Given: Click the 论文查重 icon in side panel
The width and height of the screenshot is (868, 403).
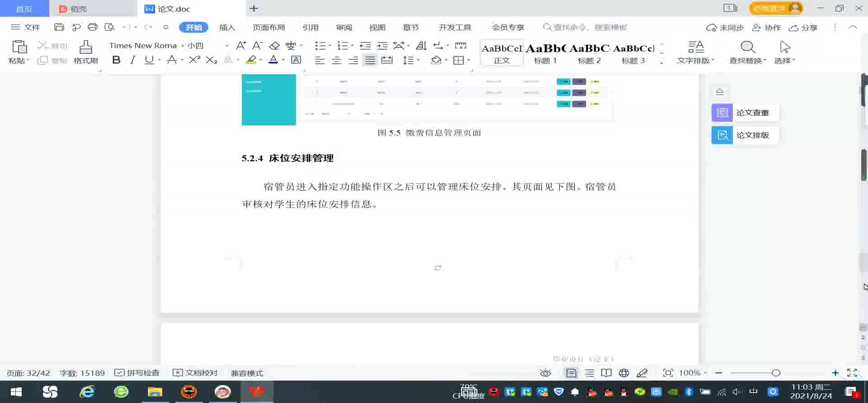Looking at the screenshot, I should coord(722,113).
